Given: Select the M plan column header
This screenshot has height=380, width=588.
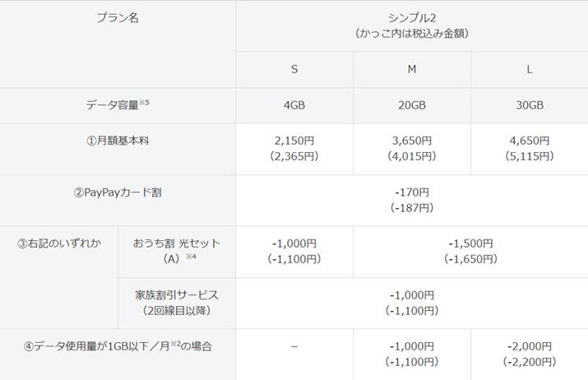Looking at the screenshot, I should coord(412,69).
